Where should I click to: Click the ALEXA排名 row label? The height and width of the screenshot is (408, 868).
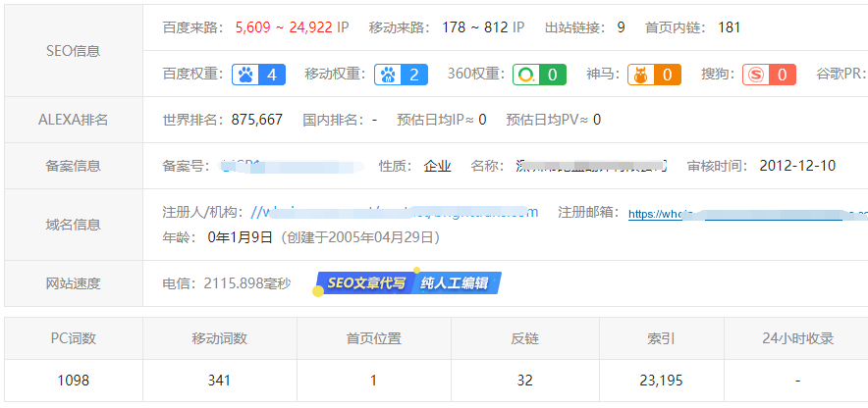click(73, 120)
